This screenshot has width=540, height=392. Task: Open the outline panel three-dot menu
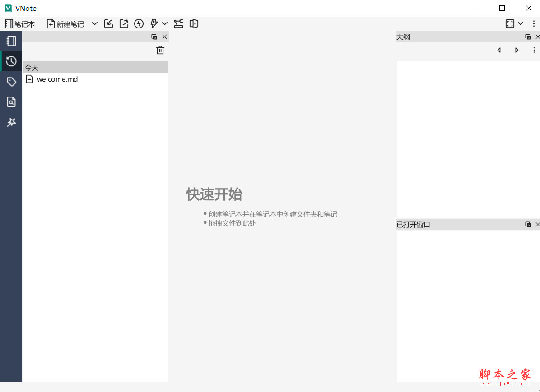[534, 50]
